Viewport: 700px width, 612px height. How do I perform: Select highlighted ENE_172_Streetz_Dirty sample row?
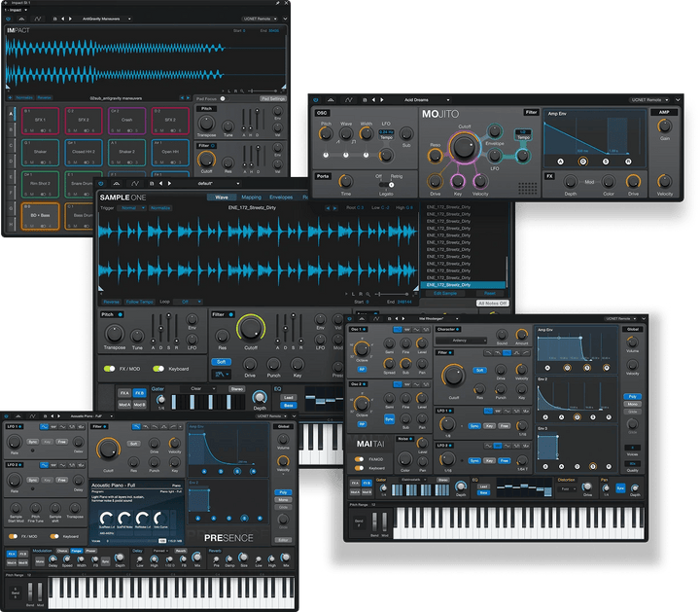[463, 285]
